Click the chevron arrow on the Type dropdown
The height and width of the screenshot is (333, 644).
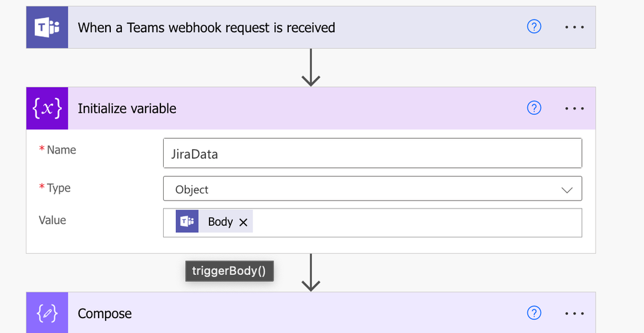click(567, 190)
